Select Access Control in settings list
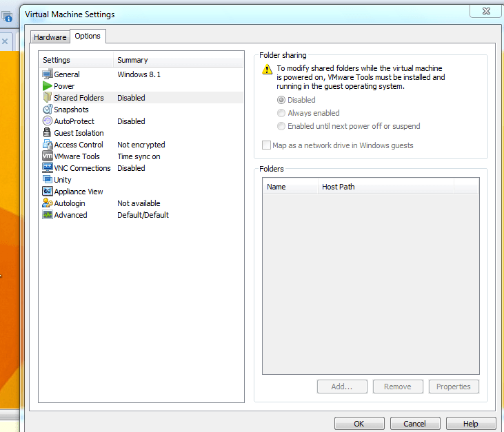Image resolution: width=504 pixels, height=432 pixels. point(79,145)
